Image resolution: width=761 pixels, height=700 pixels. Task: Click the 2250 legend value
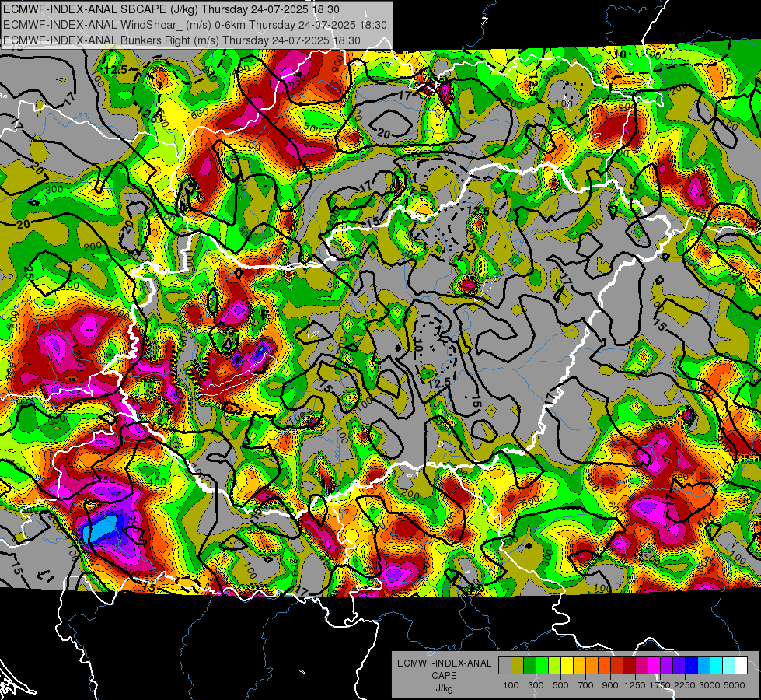tap(686, 685)
